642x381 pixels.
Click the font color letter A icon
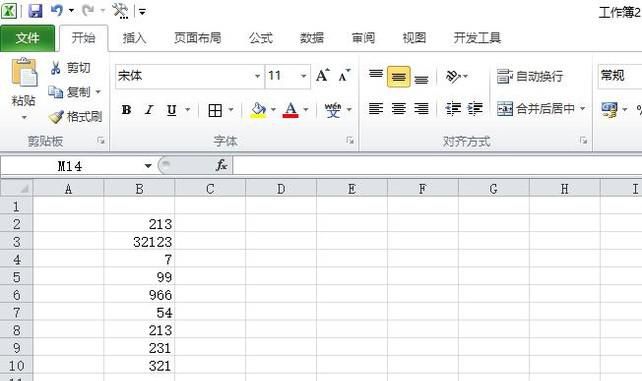(x=290, y=110)
